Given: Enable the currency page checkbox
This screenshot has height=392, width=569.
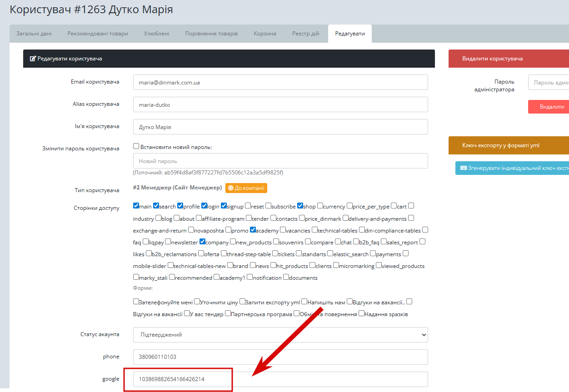Looking at the screenshot, I should pos(320,205).
